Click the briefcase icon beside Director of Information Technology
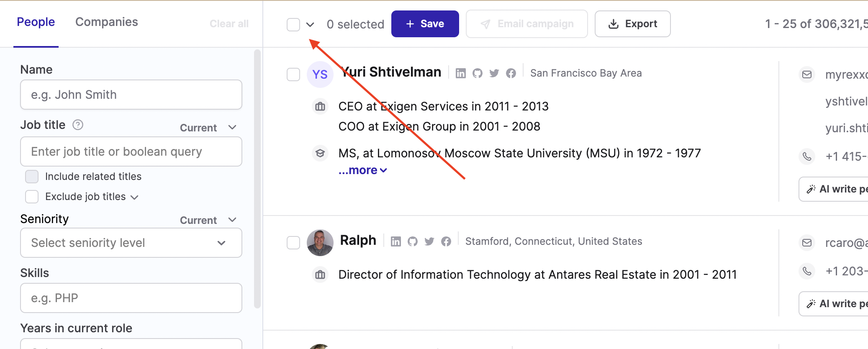This screenshot has width=868, height=349. pos(320,275)
